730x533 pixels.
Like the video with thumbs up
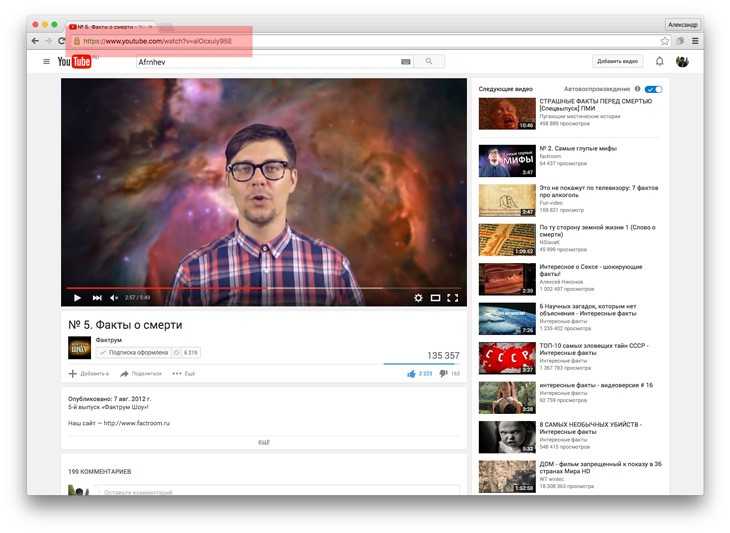tap(411, 374)
